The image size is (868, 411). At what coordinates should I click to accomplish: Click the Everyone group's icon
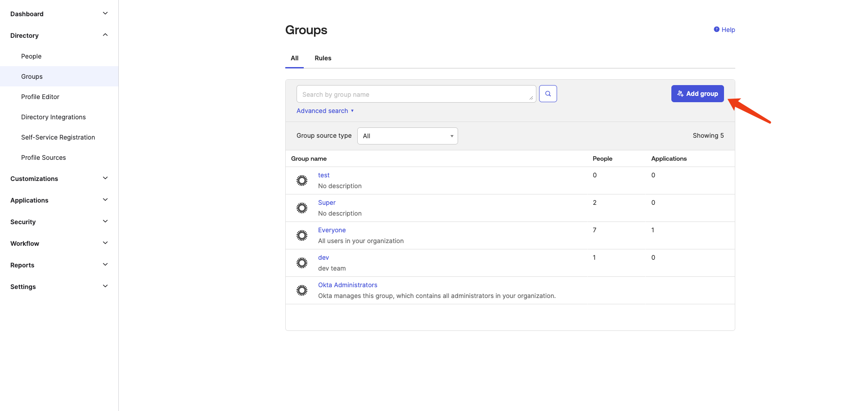(302, 235)
